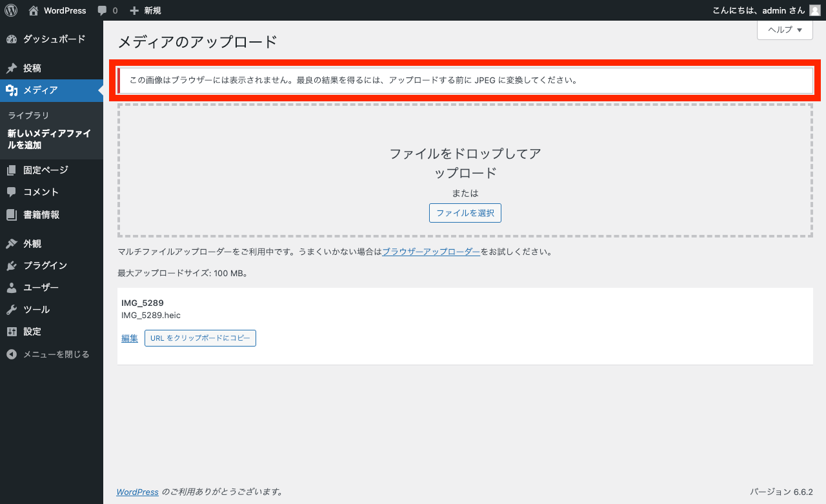The height and width of the screenshot is (504, 826).
Task: Open 外観 menu item
Action: coord(52,244)
